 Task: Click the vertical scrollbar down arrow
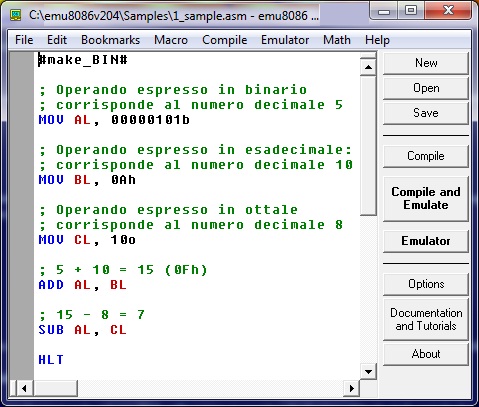click(x=368, y=372)
